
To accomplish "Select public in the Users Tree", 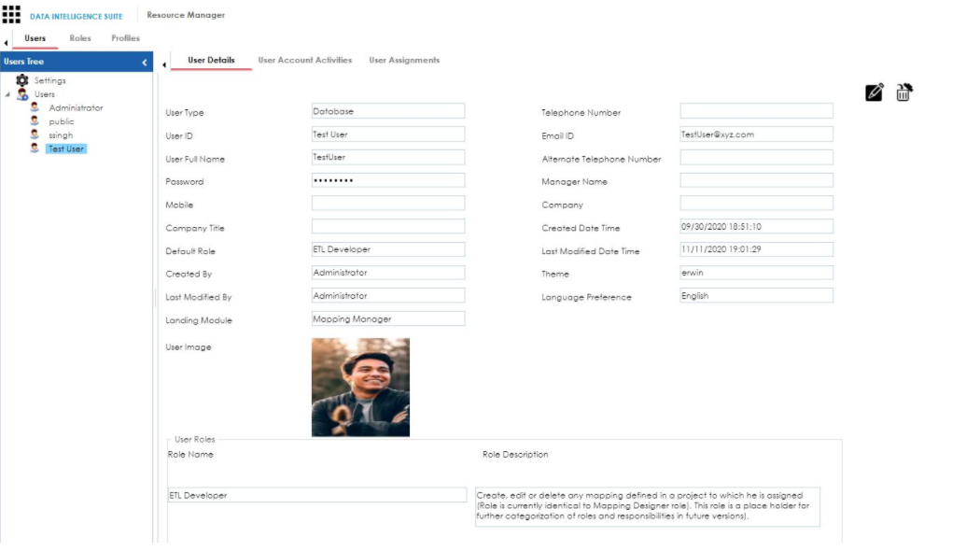I will click(62, 121).
